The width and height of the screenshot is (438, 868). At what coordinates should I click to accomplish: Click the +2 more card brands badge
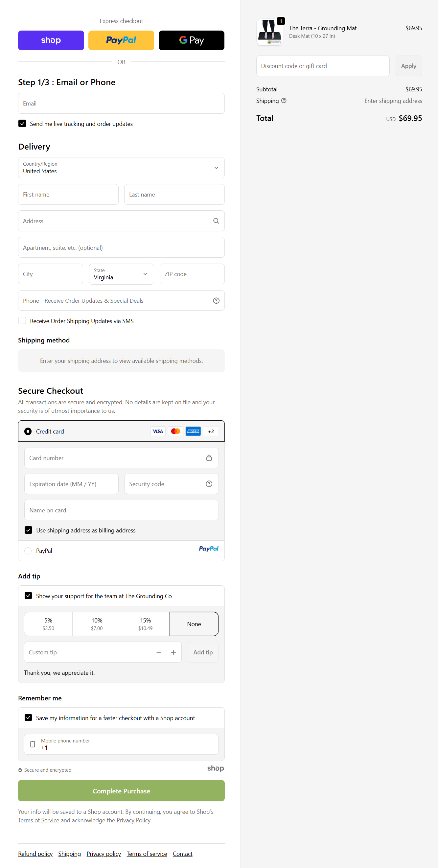[211, 431]
